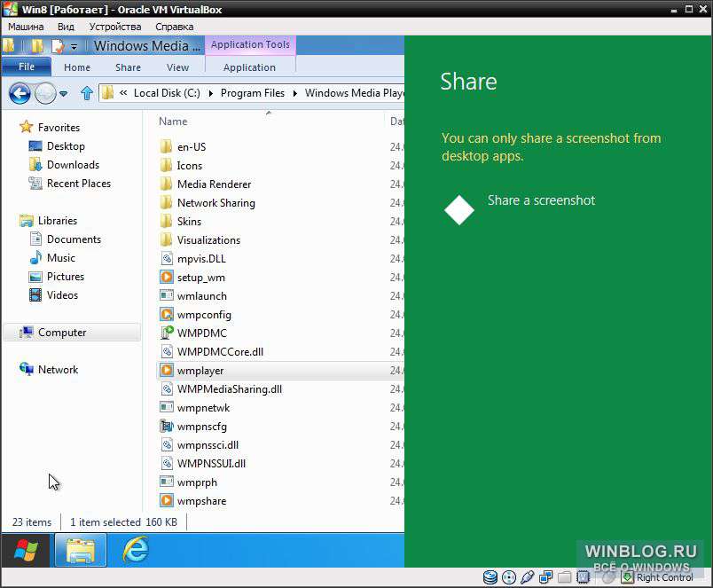The width and height of the screenshot is (713, 588).
Task: Select the WMPMediaSharing.dll file icon
Action: 167,388
